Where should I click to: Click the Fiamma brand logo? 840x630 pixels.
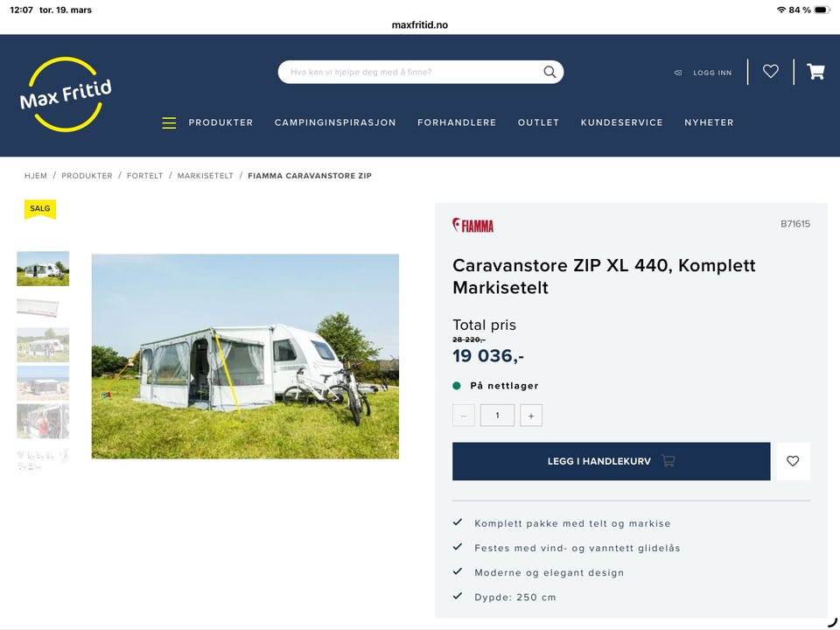(x=472, y=225)
